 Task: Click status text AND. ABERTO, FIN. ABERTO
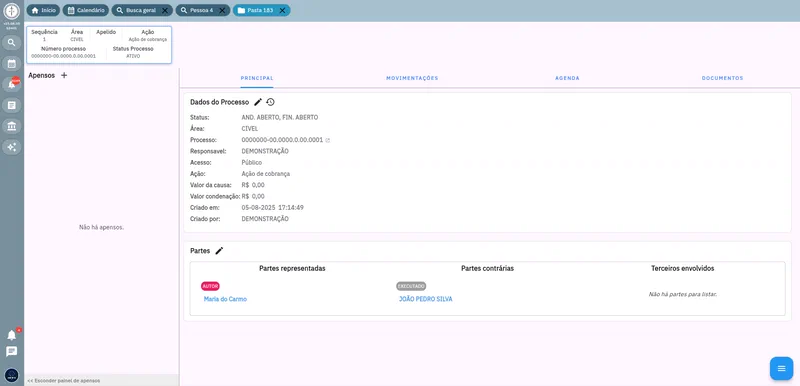pyautogui.click(x=280, y=118)
